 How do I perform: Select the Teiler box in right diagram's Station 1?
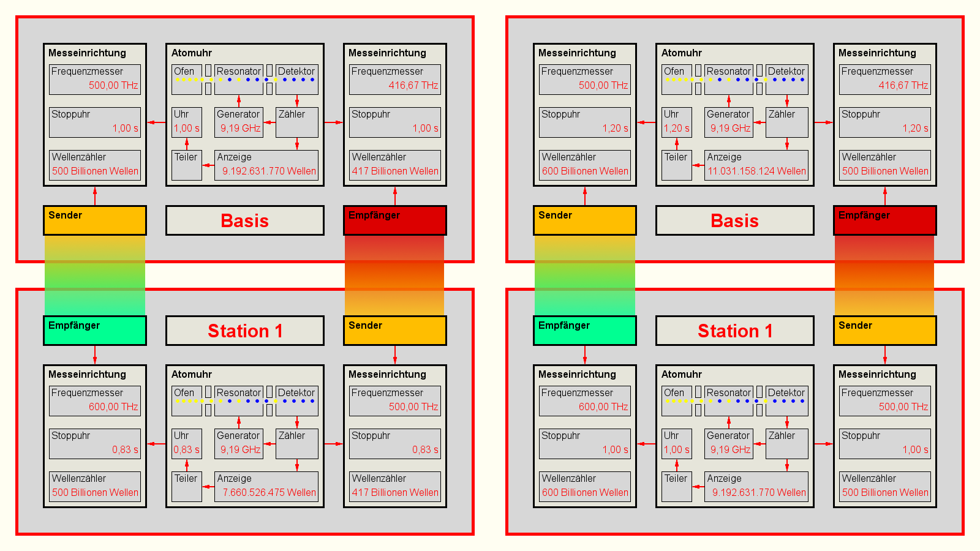pyautogui.click(x=677, y=487)
